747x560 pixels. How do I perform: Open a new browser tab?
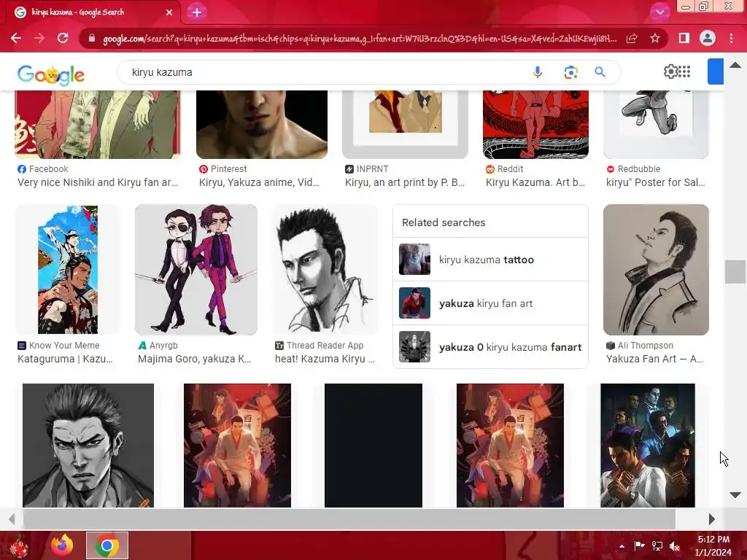coord(197,12)
